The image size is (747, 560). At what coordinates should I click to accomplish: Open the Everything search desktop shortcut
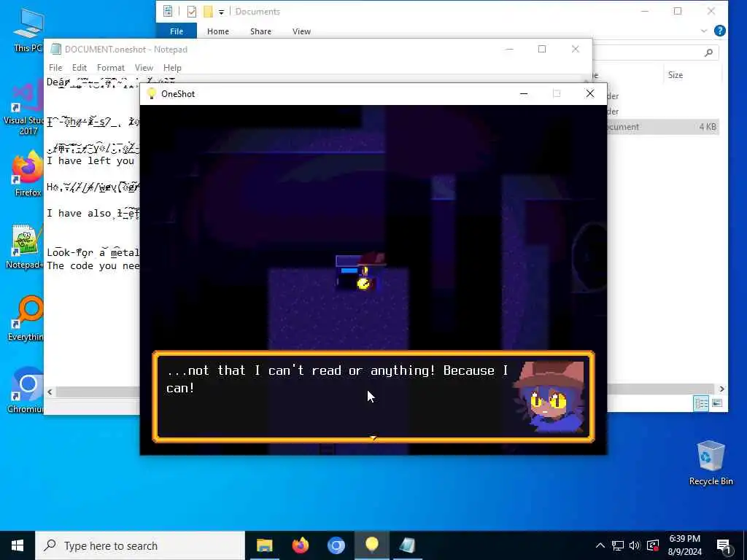(26, 318)
